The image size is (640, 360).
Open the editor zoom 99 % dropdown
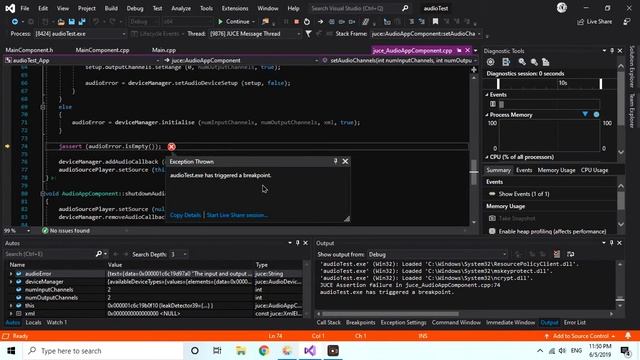click(17, 231)
